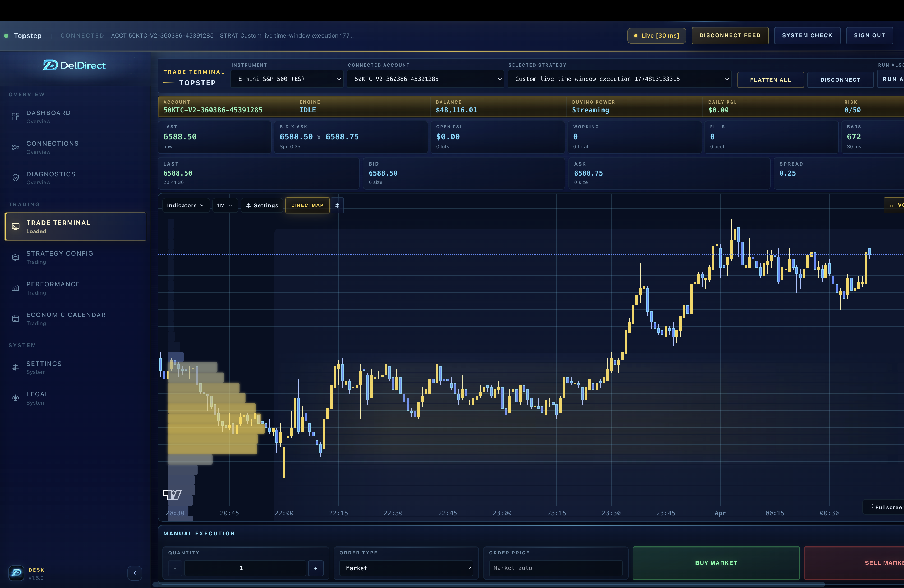Open the 1M timeframe dropdown
904x588 pixels.
(224, 205)
